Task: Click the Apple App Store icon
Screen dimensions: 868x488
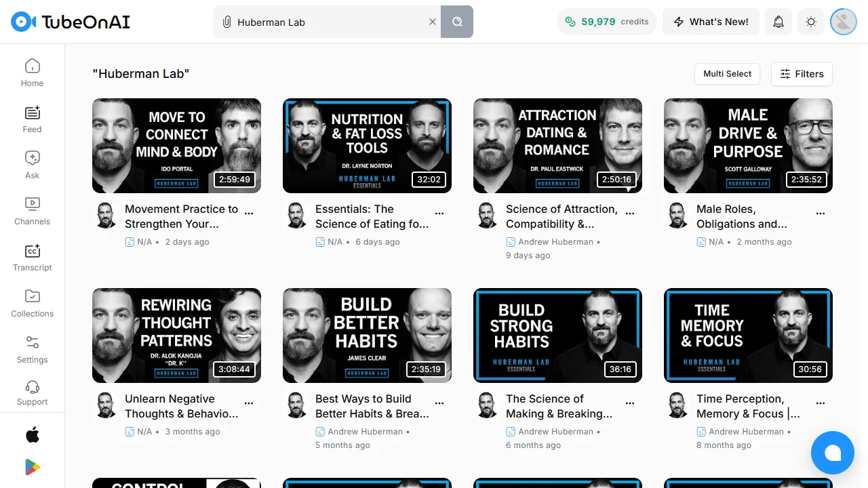Action: tap(33, 435)
